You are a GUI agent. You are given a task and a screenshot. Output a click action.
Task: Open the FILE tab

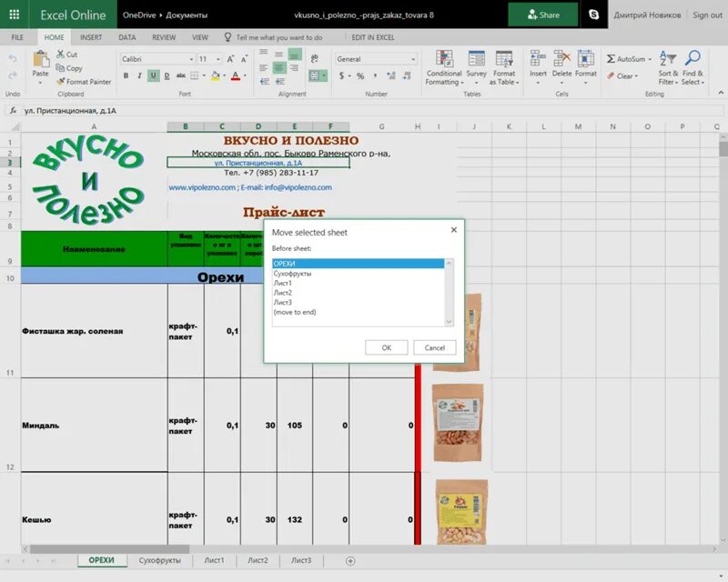click(x=17, y=37)
